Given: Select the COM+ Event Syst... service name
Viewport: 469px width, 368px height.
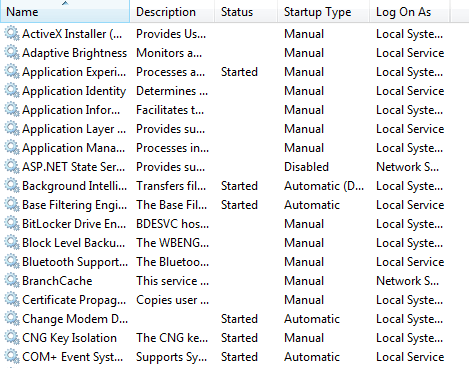Looking at the screenshot, I should (x=72, y=357).
